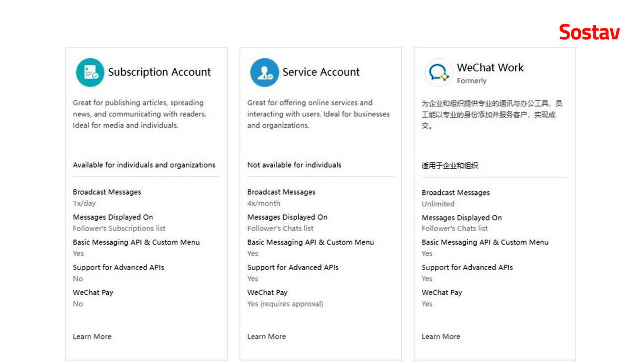Click WeChat Pay label in Subscription card

(x=93, y=292)
